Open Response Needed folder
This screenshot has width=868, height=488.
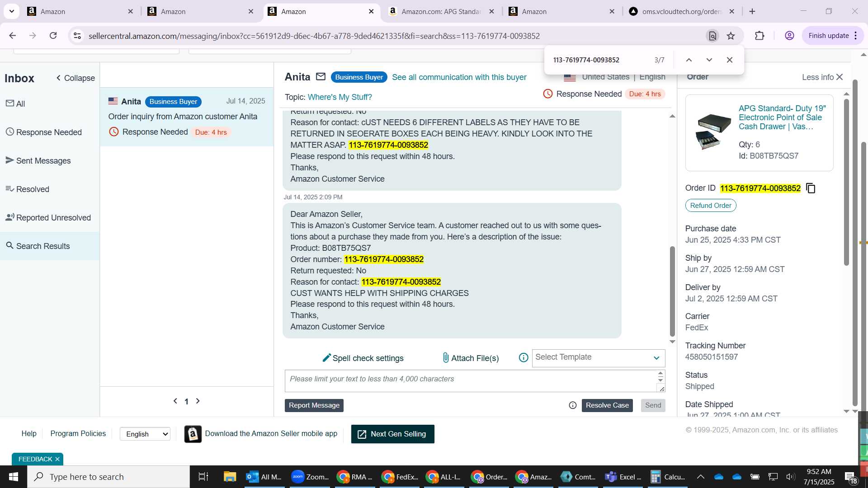point(44,132)
